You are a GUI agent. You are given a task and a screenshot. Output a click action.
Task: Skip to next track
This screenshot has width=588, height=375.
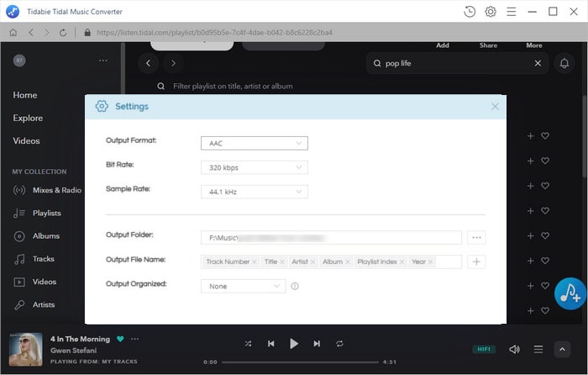coord(317,343)
